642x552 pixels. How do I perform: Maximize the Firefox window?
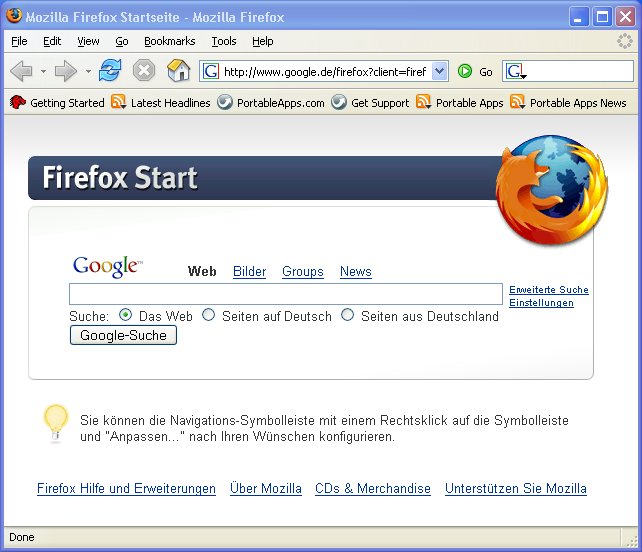[602, 17]
